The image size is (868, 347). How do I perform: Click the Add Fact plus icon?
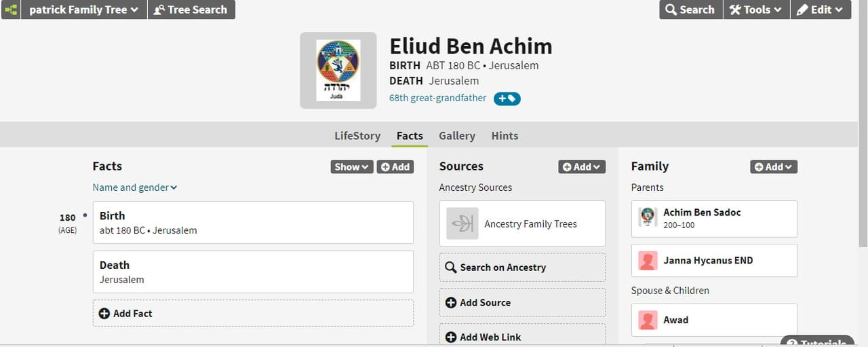coord(104,314)
